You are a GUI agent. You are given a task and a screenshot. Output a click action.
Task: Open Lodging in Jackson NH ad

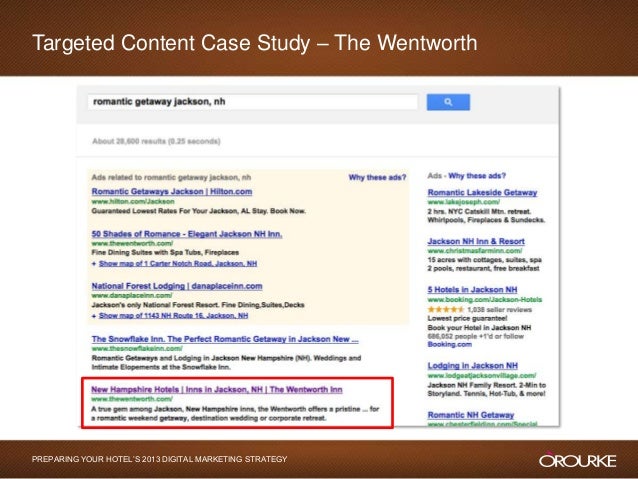[x=472, y=366]
